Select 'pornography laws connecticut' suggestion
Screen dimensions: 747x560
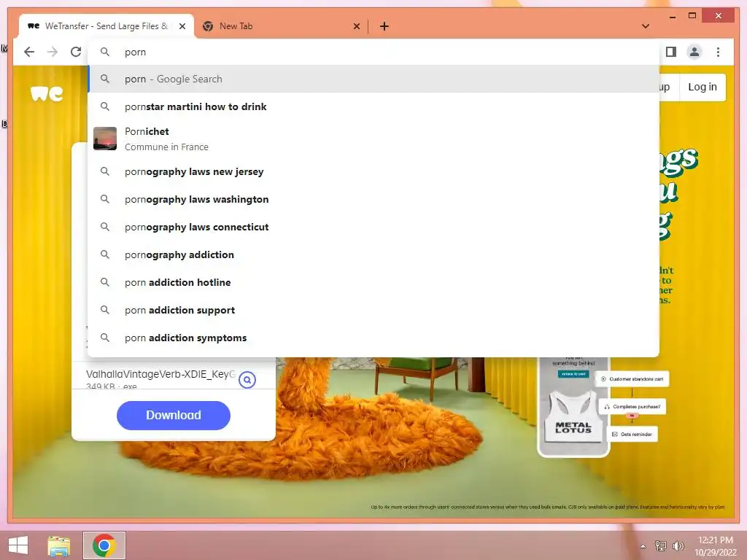coord(373,227)
